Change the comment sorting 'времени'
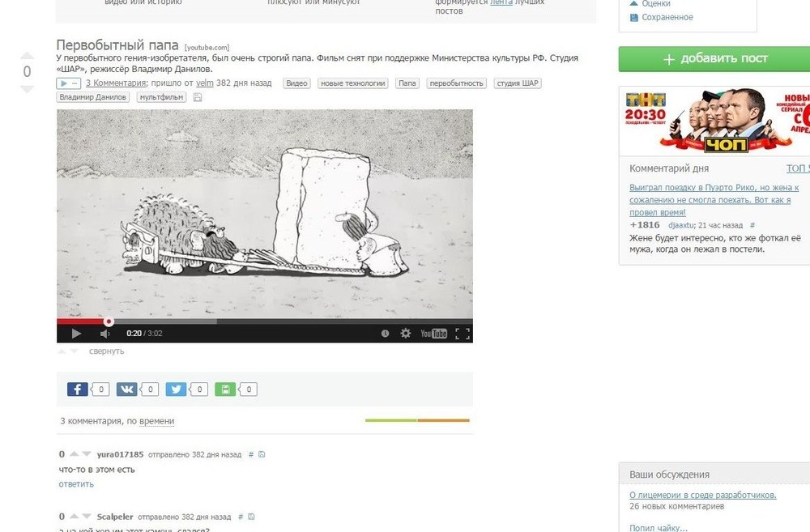Image resolution: width=810 pixels, height=532 pixels. 156,421
